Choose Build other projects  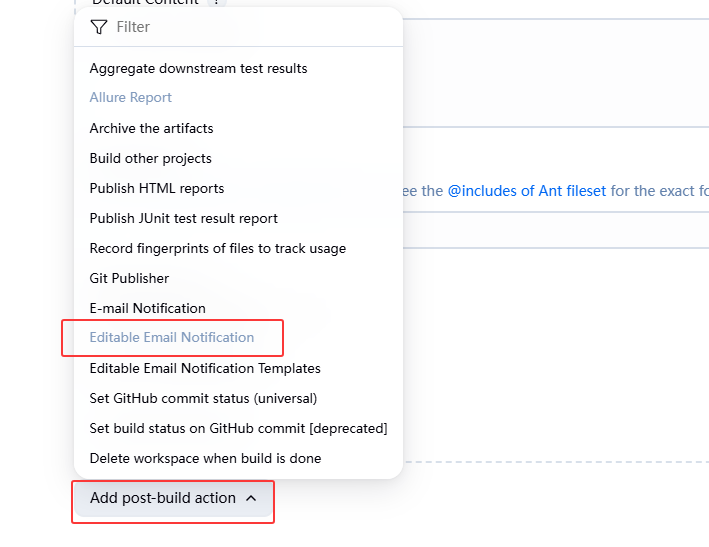point(150,158)
